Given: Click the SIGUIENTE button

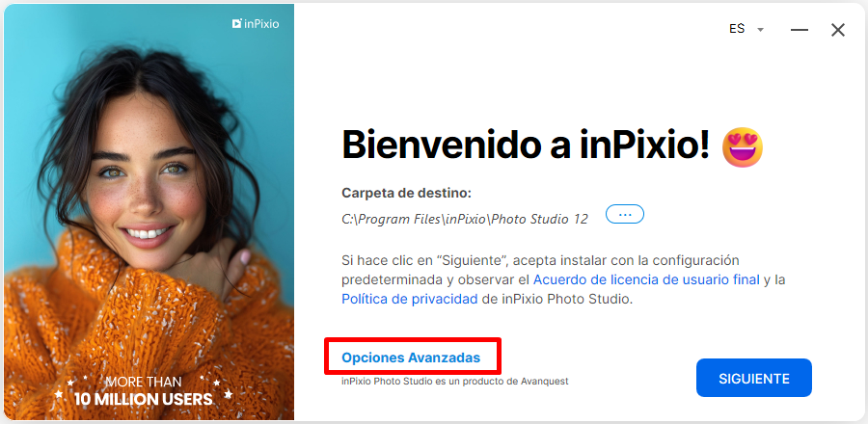Looking at the screenshot, I should coord(754,378).
